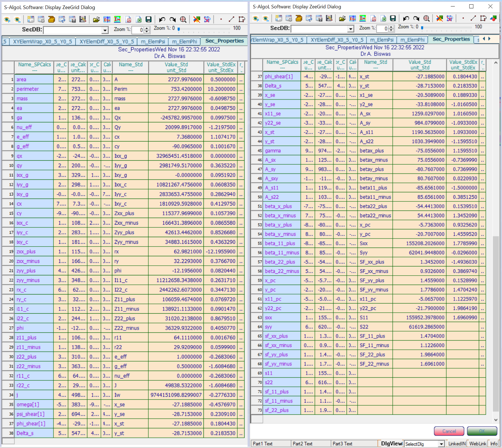
Task: Click the Value_Std column header in right grid
Action: point(419,65)
